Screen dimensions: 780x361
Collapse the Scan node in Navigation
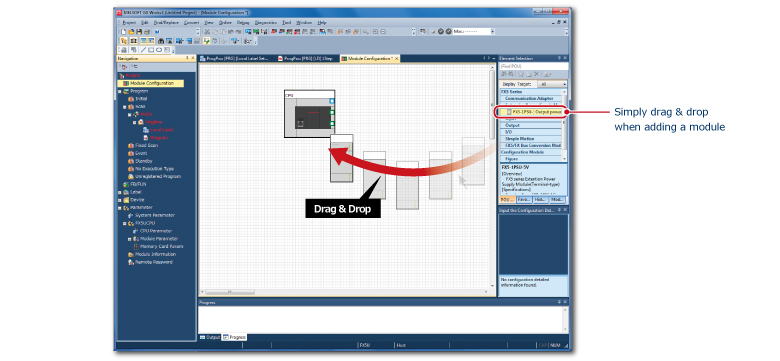click(125, 107)
